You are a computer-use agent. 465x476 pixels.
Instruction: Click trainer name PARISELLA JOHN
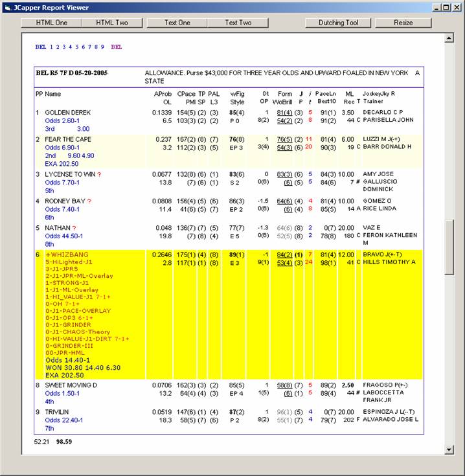coord(388,120)
